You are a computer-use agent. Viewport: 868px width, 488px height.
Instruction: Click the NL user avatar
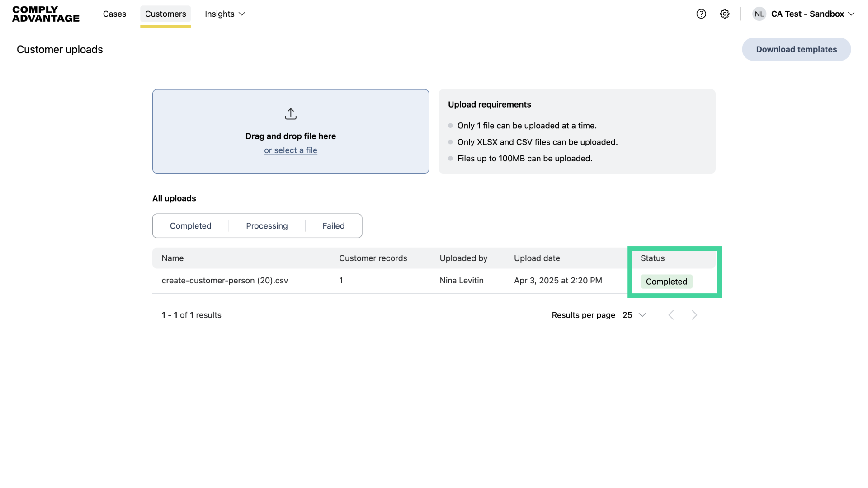coord(759,14)
